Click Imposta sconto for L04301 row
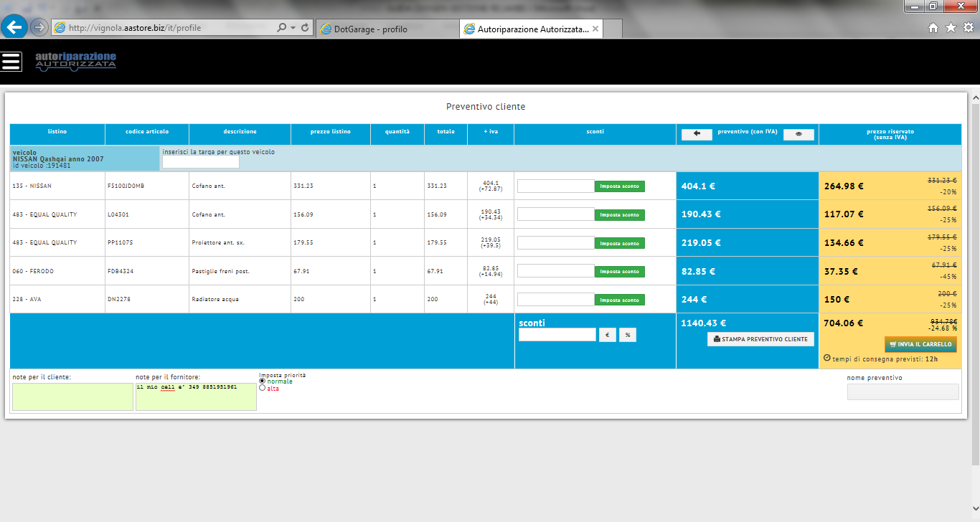 pyautogui.click(x=620, y=215)
